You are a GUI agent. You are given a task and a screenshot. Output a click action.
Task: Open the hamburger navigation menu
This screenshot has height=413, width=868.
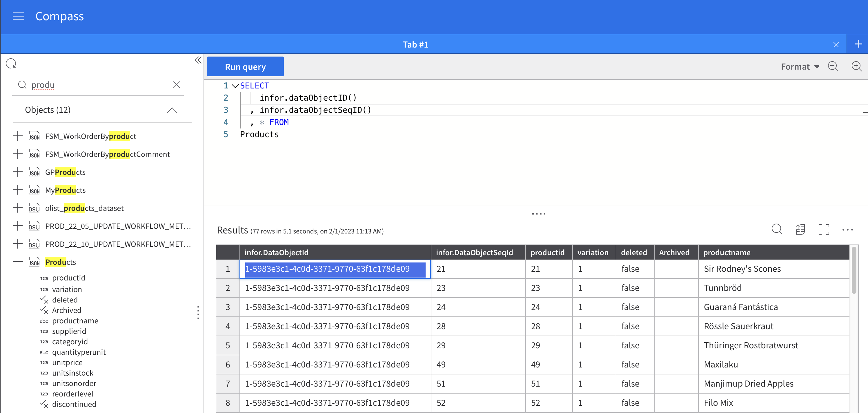coord(19,16)
